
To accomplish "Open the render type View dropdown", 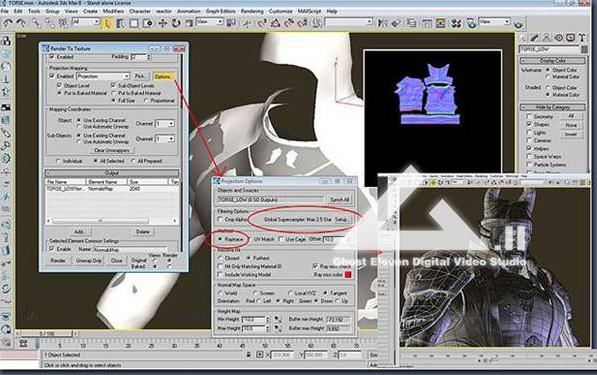I will point(494,22).
